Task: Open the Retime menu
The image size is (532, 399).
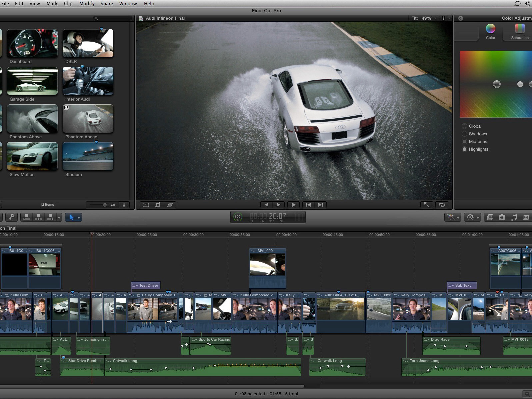Action: pyautogui.click(x=472, y=217)
